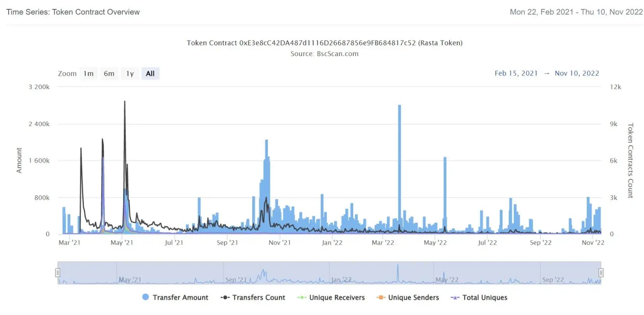Screen dimensions: 644x315
Task: Click the orange Unique Senders legend marker
Action: tap(381, 297)
